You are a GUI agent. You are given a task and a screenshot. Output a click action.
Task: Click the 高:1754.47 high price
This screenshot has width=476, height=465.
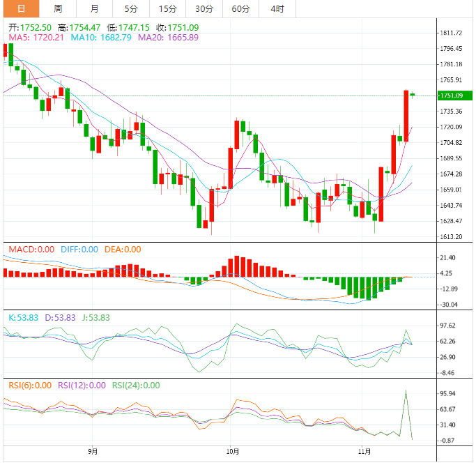(x=79, y=28)
